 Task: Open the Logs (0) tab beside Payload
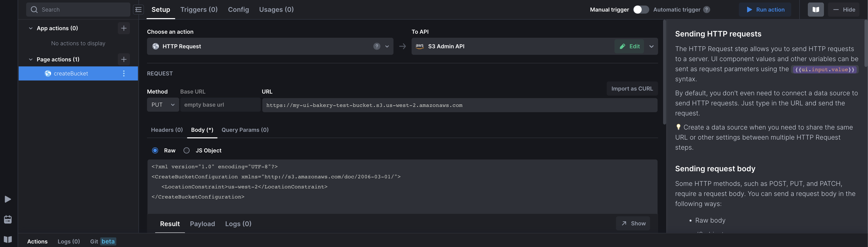tap(238, 224)
